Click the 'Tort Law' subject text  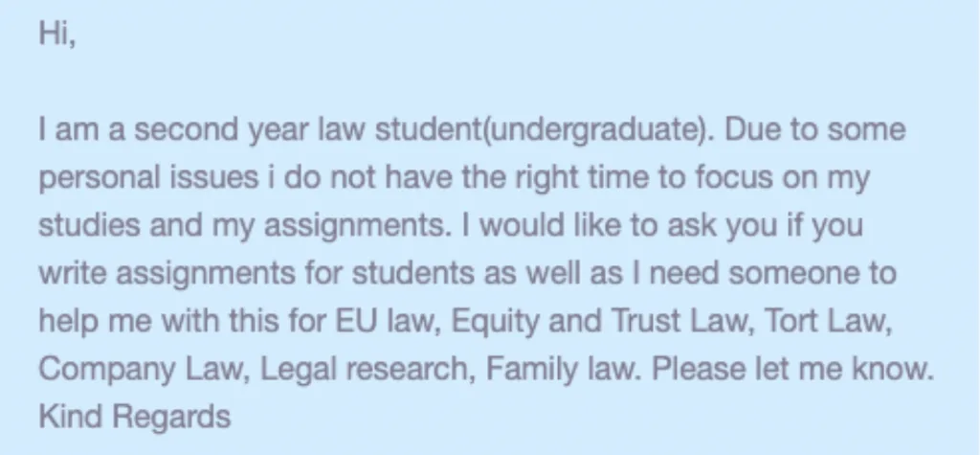(x=824, y=322)
